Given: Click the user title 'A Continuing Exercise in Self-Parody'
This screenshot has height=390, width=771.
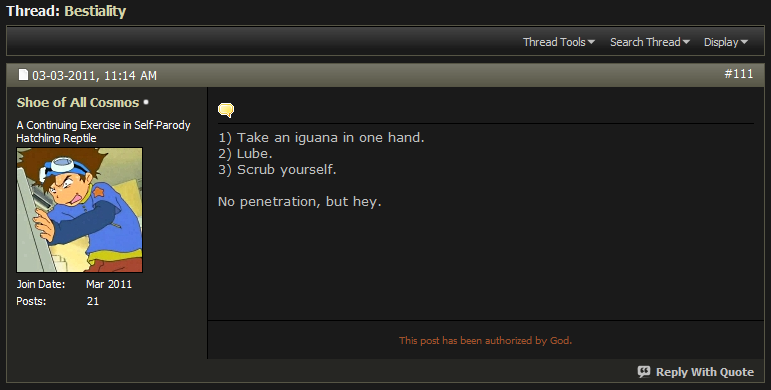Looking at the screenshot, I should point(103,125).
